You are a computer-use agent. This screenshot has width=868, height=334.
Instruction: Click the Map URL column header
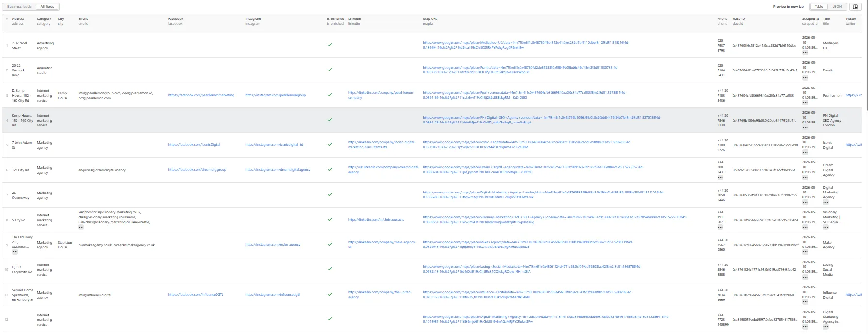[430, 21]
